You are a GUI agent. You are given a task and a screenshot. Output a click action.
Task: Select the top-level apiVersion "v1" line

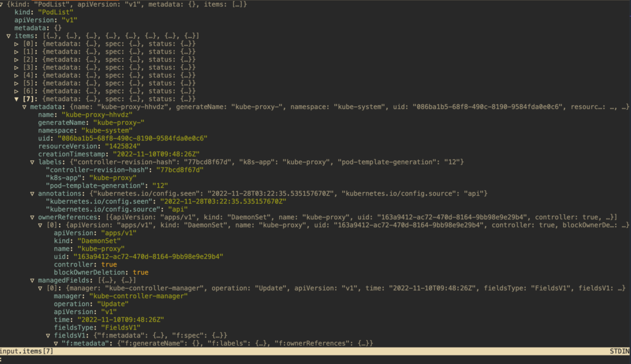point(46,20)
